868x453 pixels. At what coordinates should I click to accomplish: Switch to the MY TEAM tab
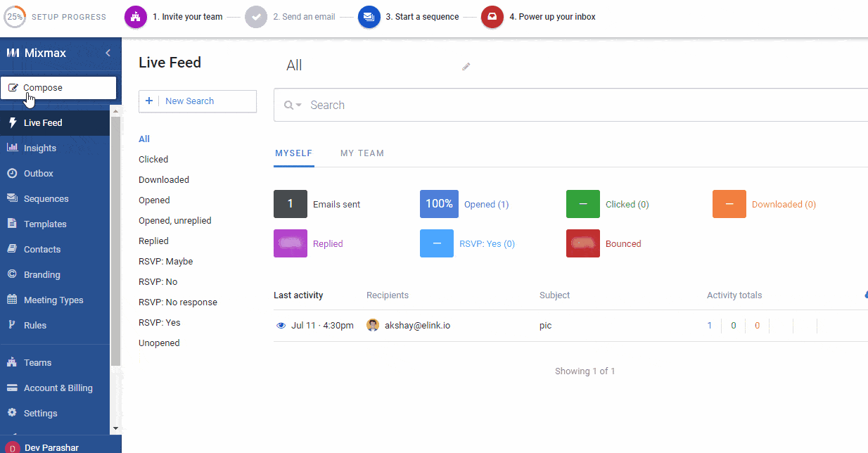coord(362,153)
